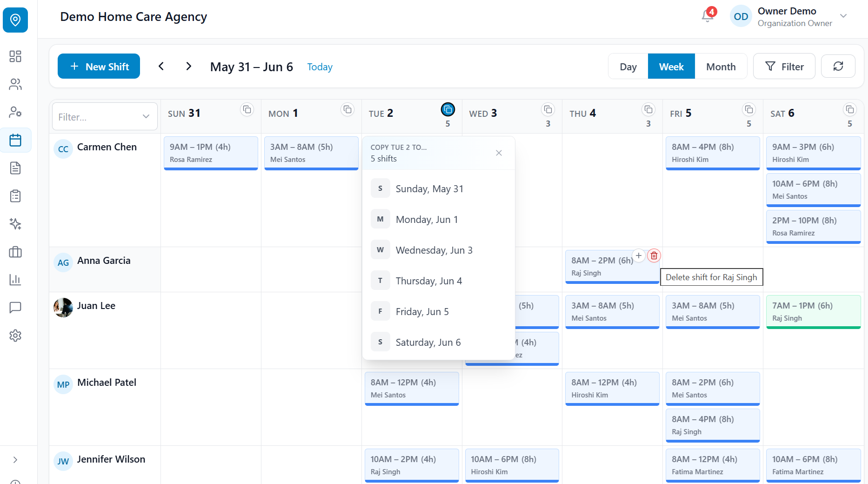Viewport: 868px width, 484px height.
Task: Click the OD user avatar
Action: pyautogui.click(x=741, y=16)
